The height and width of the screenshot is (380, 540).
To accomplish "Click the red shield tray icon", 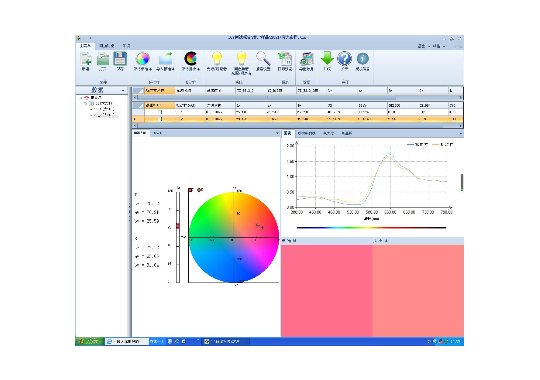I will tap(440, 341).
